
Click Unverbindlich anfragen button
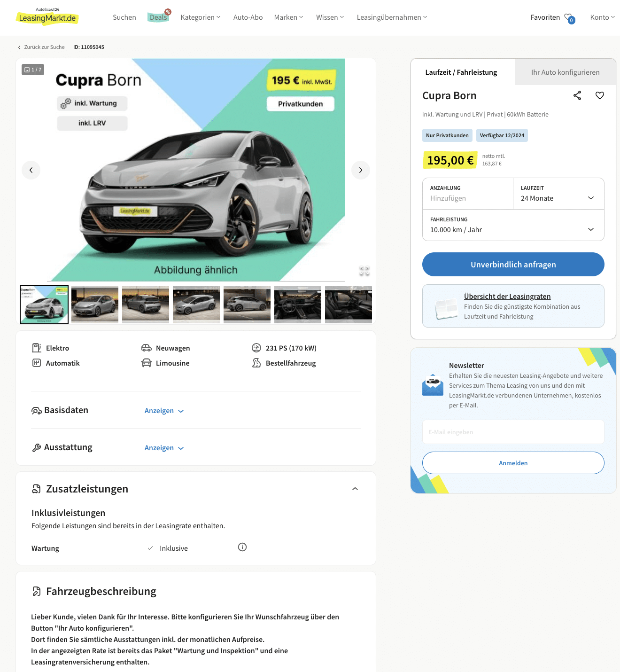click(513, 265)
